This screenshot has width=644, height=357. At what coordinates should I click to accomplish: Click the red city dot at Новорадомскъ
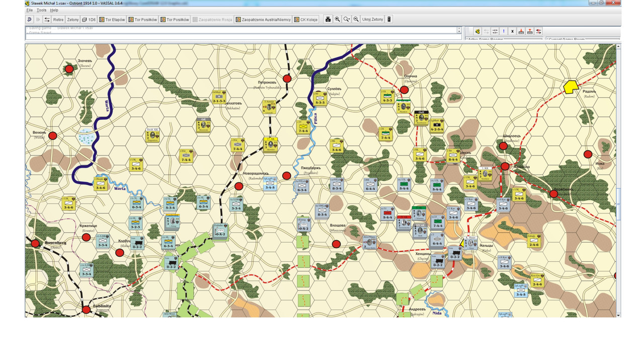(239, 186)
